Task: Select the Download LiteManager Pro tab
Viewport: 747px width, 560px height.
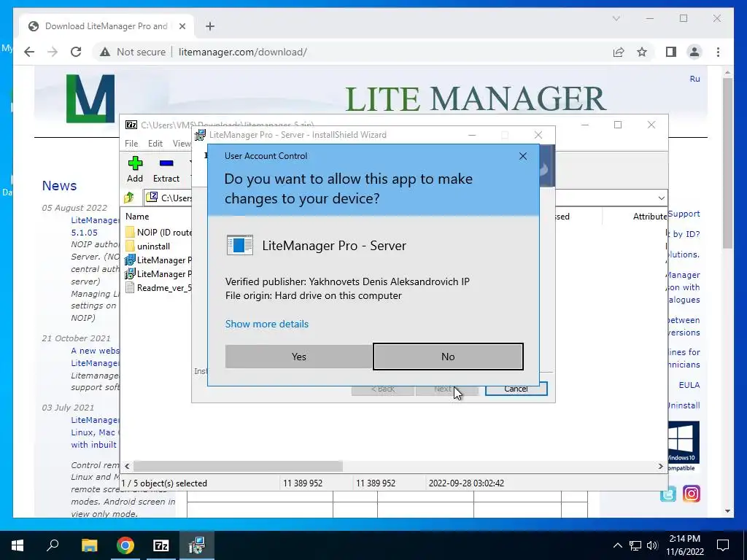Action: click(x=106, y=26)
